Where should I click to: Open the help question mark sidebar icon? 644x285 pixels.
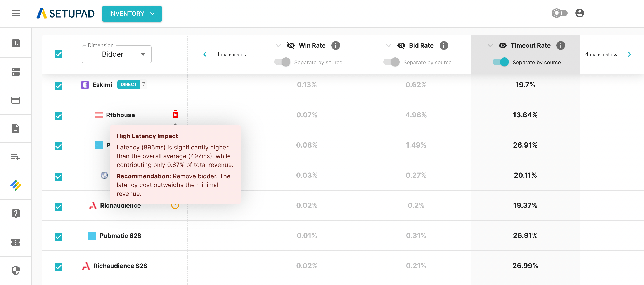[16, 214]
